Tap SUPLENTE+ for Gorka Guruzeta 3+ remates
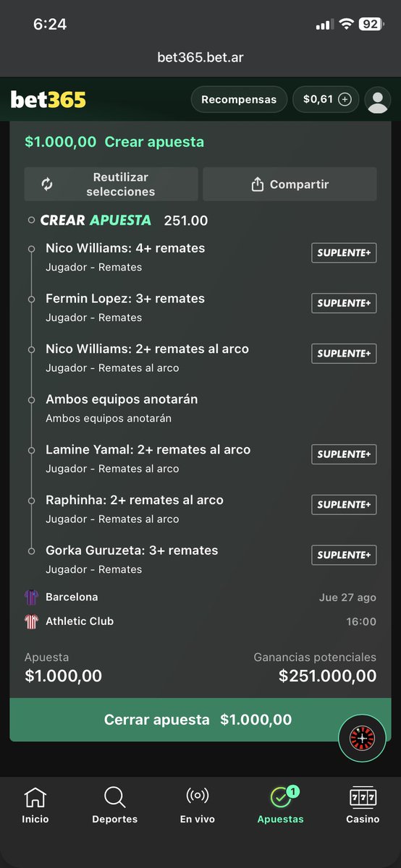Screen dimensions: 401x868 click(x=344, y=555)
